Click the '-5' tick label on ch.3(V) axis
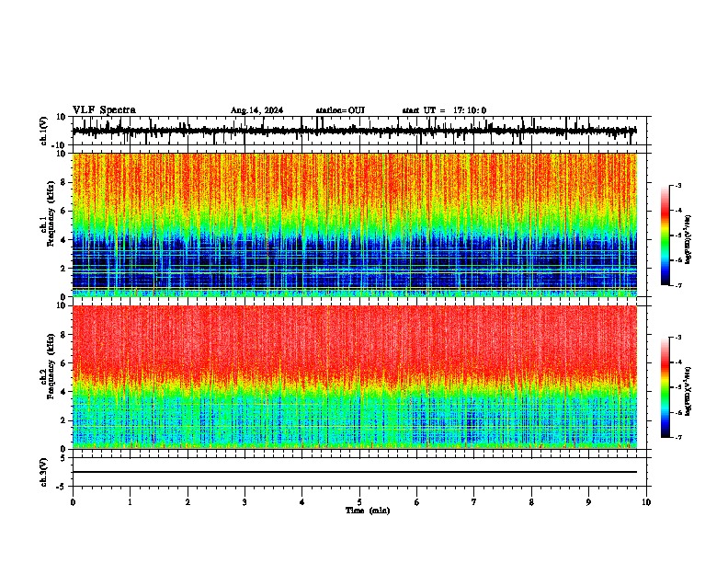The width and height of the screenshot is (728, 563). click(62, 487)
